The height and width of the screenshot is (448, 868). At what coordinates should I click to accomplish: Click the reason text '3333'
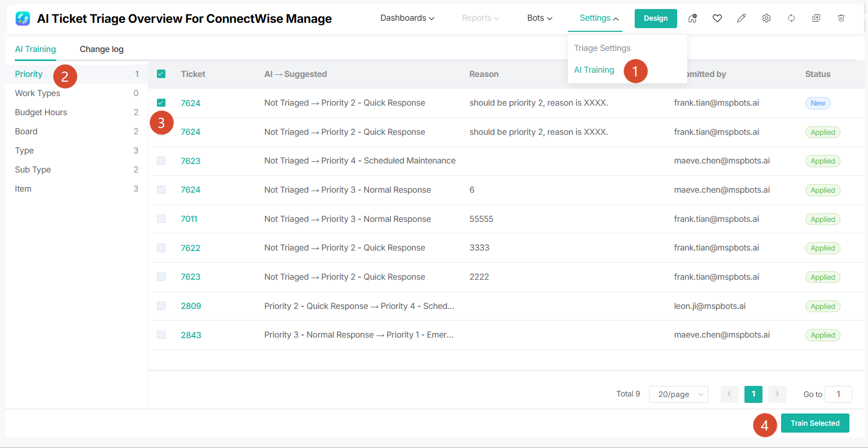click(x=479, y=247)
